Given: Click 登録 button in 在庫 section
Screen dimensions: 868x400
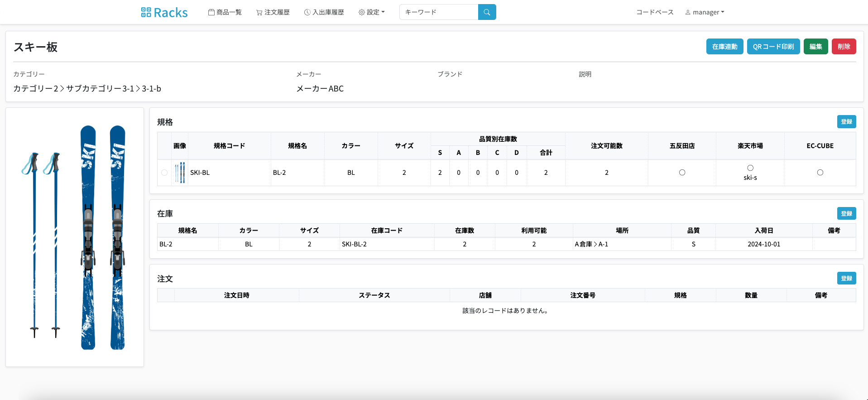Looking at the screenshot, I should 846,213.
